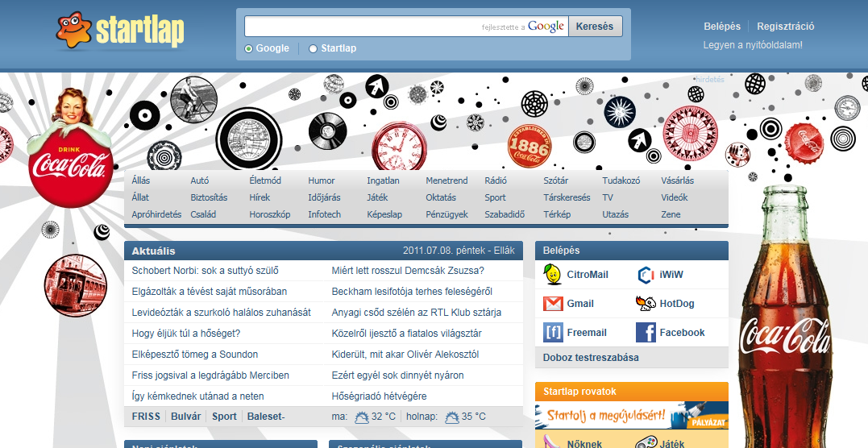Click the Keresés search button
This screenshot has height=448, width=868.
(x=595, y=26)
